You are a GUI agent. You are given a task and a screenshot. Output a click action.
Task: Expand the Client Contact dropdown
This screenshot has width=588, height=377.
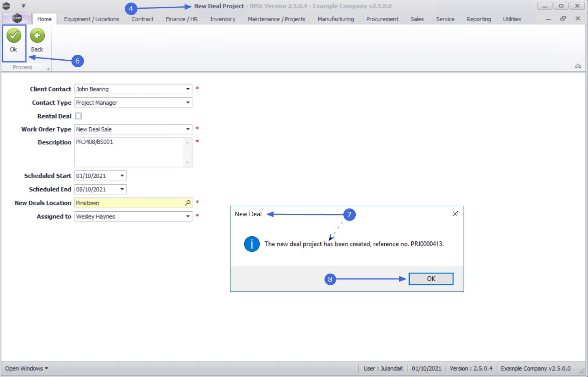tap(188, 89)
